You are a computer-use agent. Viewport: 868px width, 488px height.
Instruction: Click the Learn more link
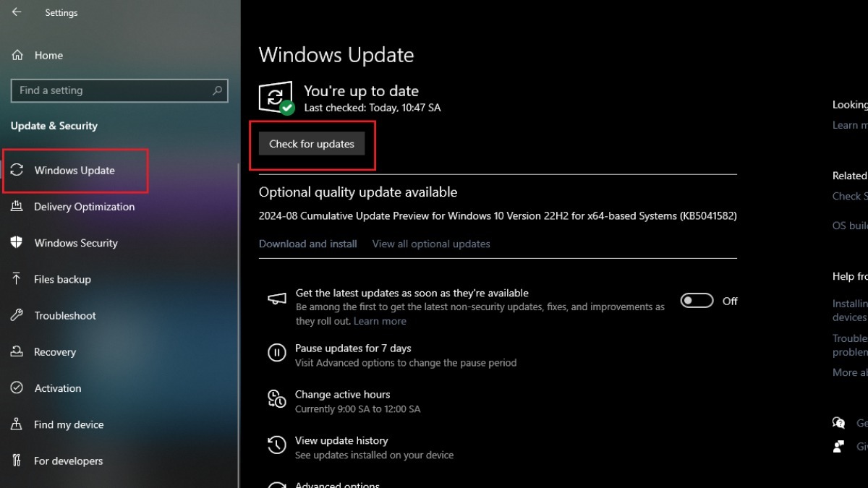point(380,321)
